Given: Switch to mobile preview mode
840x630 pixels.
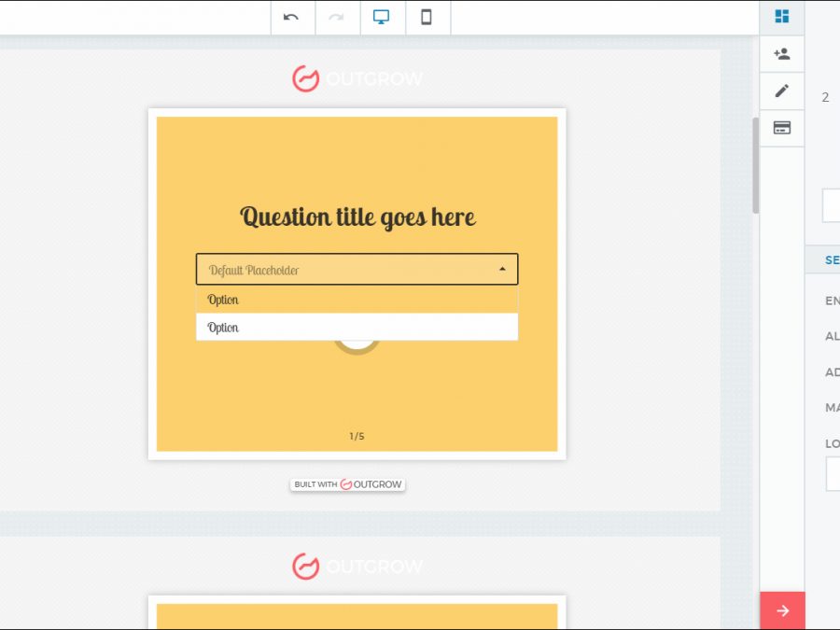Looking at the screenshot, I should 427,18.
